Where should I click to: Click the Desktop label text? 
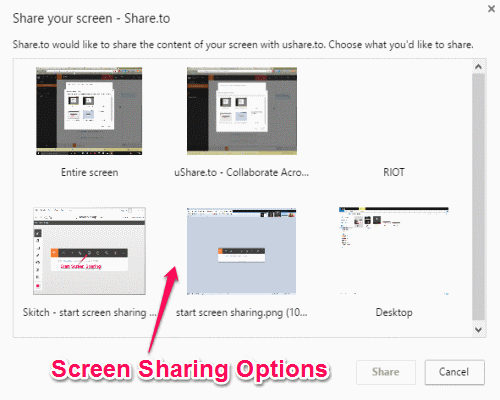tap(394, 313)
